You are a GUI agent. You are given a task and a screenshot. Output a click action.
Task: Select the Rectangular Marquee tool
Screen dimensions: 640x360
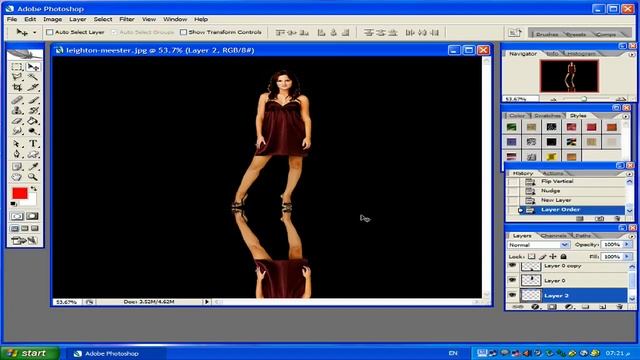pos(17,67)
